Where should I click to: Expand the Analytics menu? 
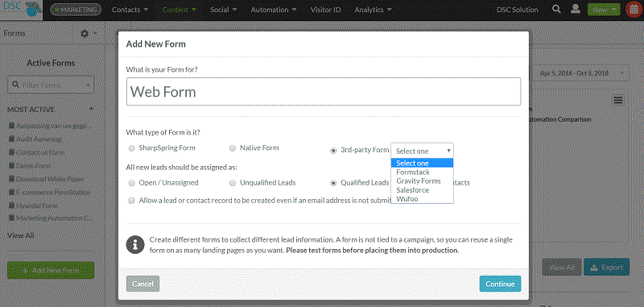pyautogui.click(x=373, y=10)
